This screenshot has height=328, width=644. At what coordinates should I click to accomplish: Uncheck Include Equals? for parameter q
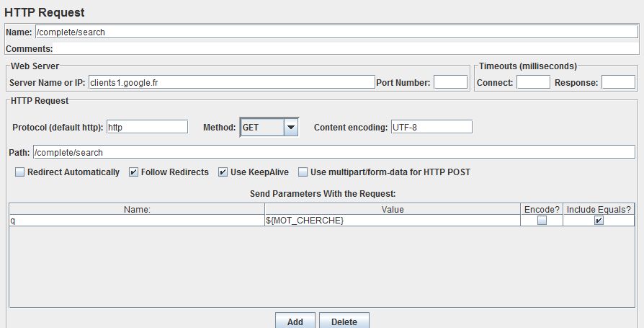pos(599,221)
